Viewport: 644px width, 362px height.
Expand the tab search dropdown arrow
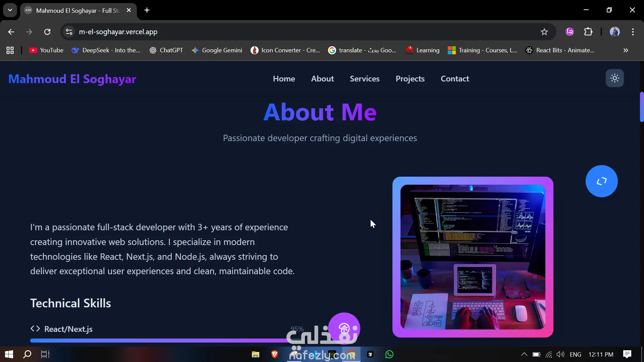10,10
